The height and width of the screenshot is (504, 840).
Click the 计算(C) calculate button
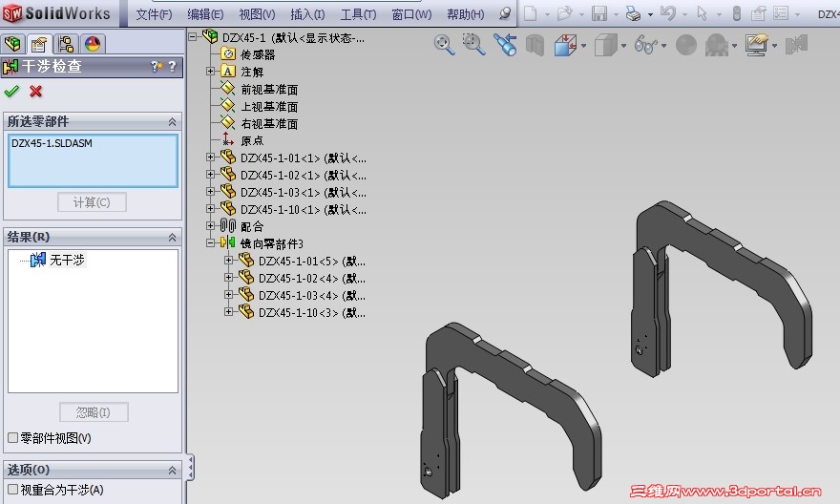click(93, 202)
